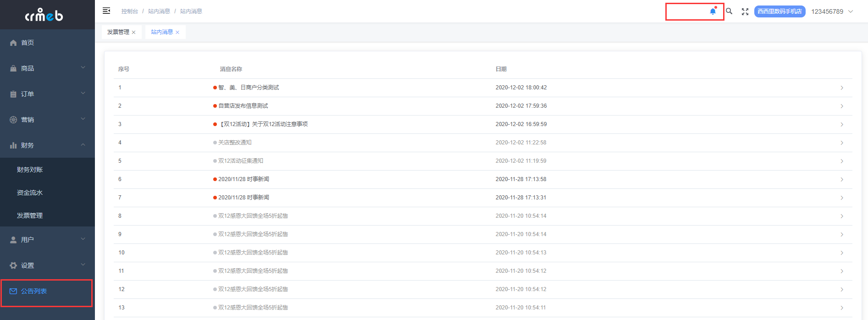
Task: Open message 关店整改通知
Action: [235, 143]
